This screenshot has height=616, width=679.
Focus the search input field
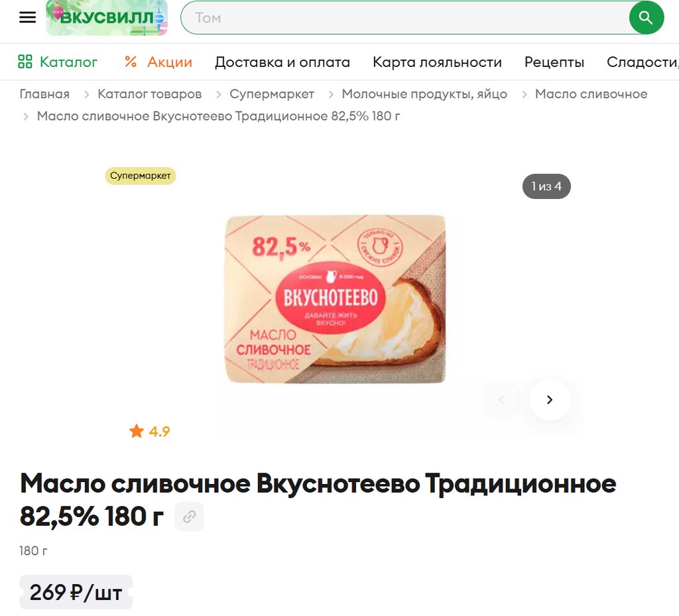(x=405, y=18)
